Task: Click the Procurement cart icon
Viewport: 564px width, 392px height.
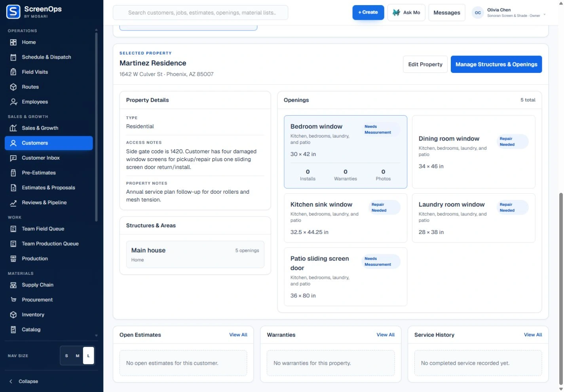Action: pyautogui.click(x=13, y=300)
